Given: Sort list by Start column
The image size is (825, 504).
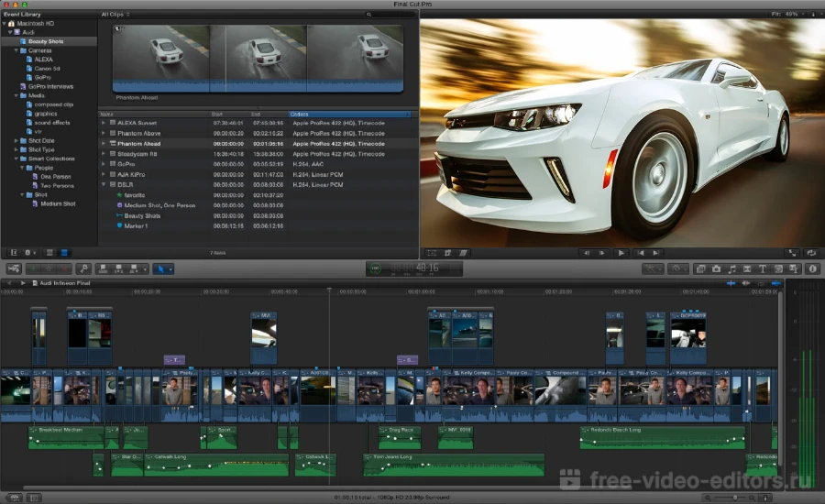Looking at the screenshot, I should pyautogui.click(x=229, y=115).
